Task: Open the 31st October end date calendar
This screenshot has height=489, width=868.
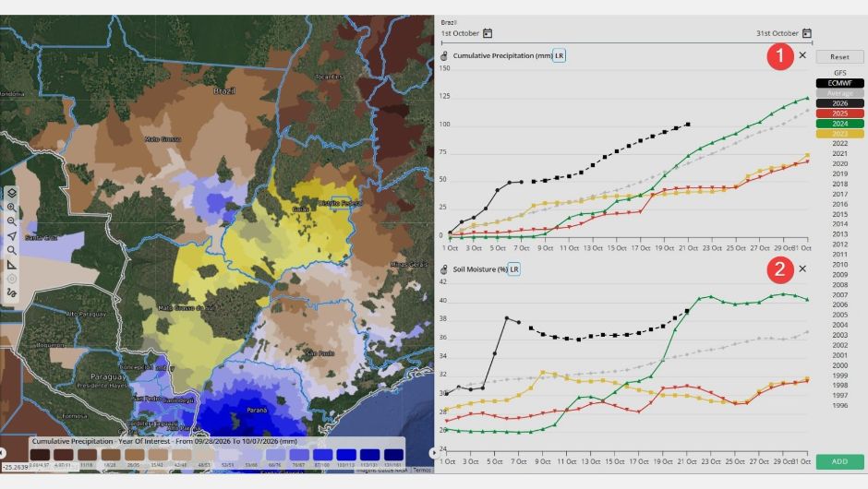Action: point(806,33)
